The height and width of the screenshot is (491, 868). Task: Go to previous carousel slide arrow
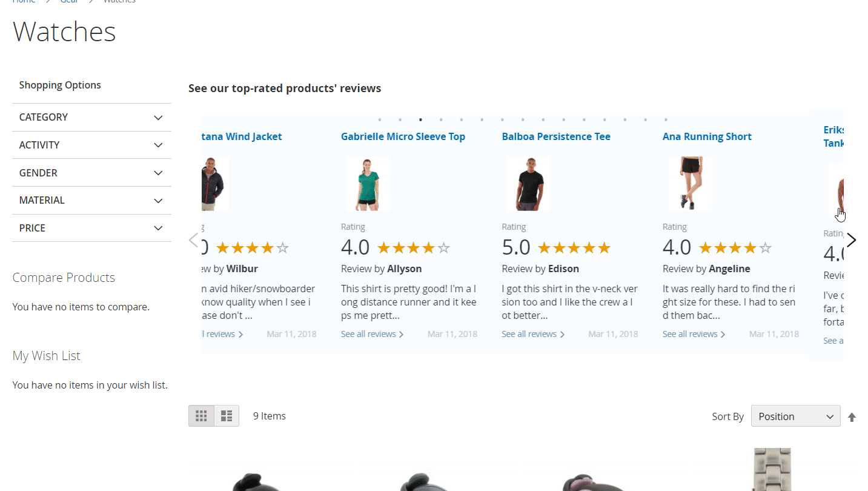194,240
